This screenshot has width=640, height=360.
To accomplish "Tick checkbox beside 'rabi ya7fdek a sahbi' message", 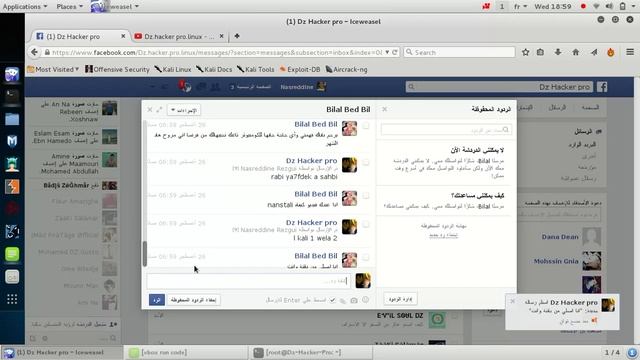I will (x=365, y=162).
